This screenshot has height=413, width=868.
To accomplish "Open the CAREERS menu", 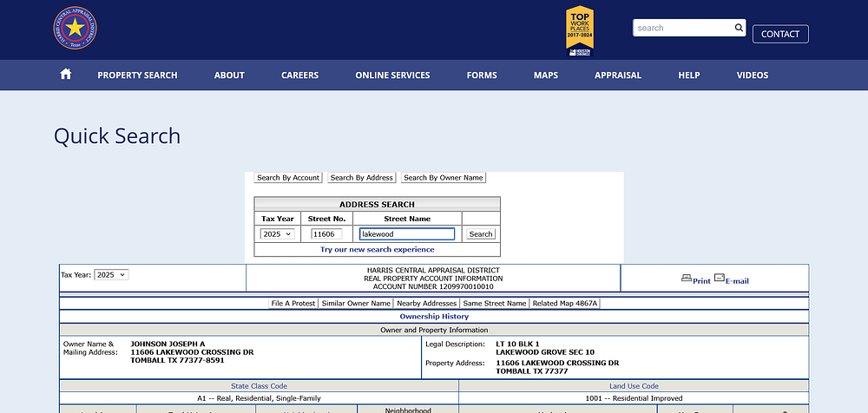I will (x=299, y=75).
